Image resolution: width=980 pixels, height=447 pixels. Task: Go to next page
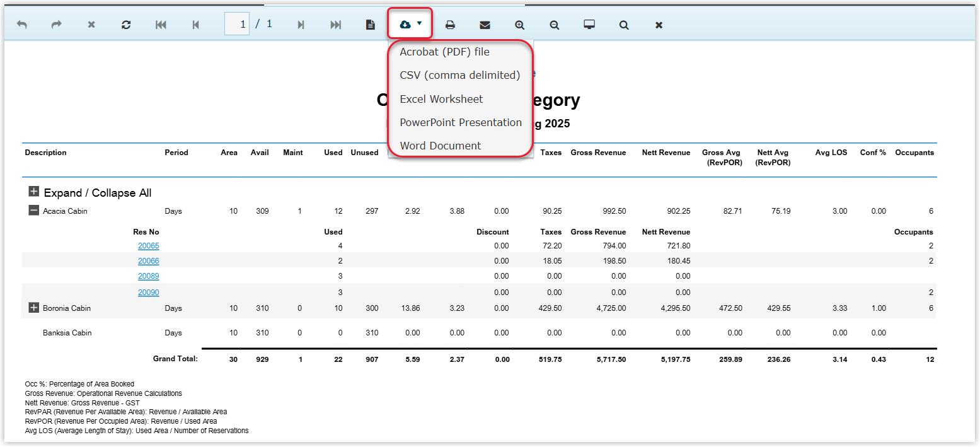[301, 25]
